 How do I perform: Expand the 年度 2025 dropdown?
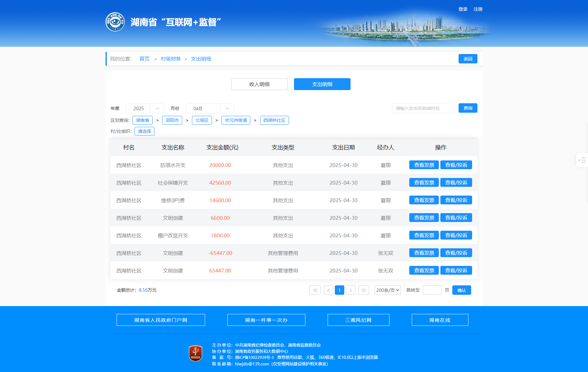(x=145, y=108)
